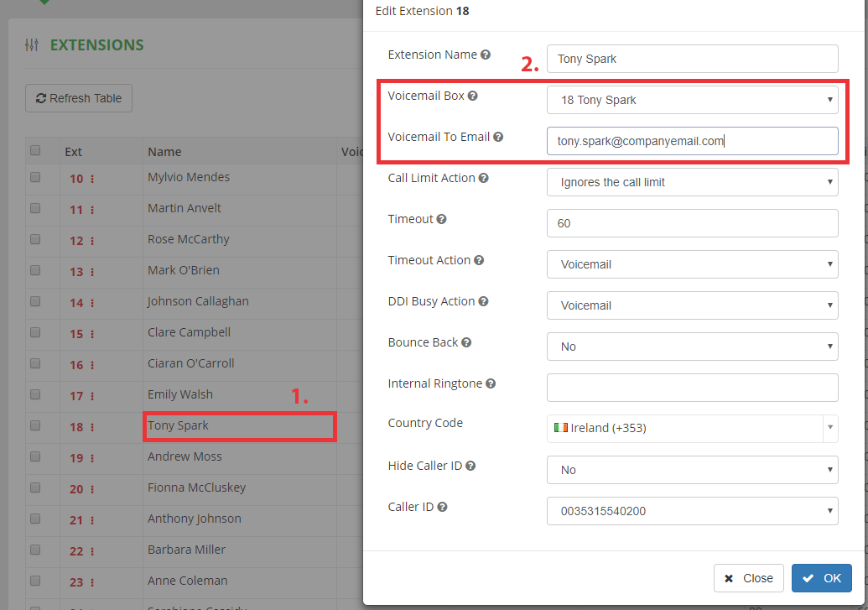
Task: Open options menu dots for extension 16
Action: (92, 365)
